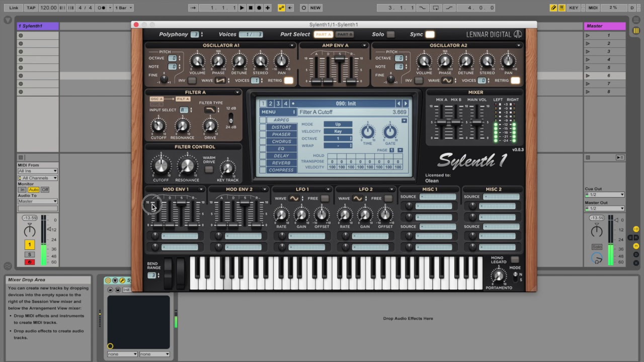Toggle the yellow track activator 1 button
Viewport: 644px width, 362px height.
(x=30, y=245)
